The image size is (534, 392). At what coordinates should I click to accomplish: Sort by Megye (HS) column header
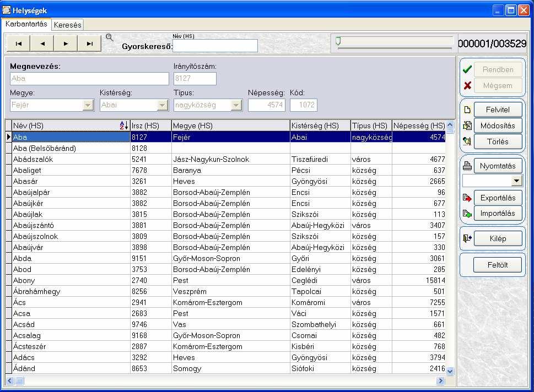[230, 126]
